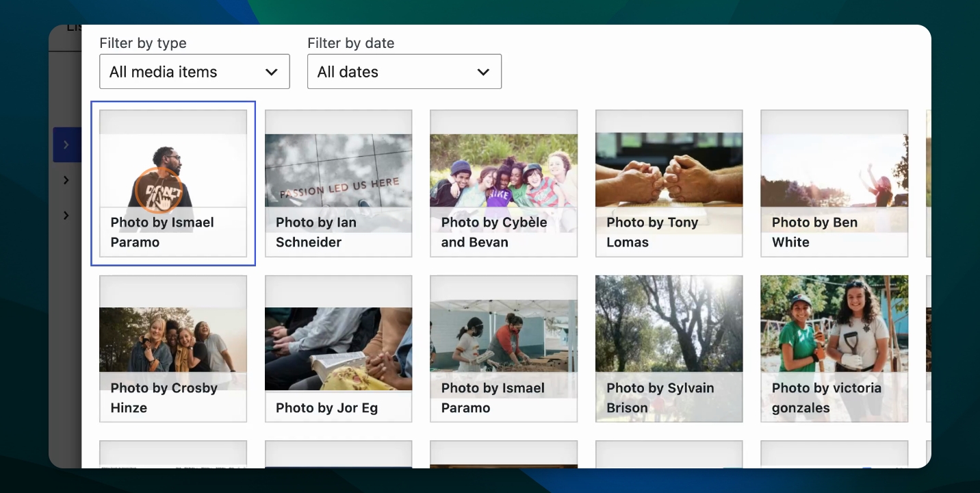Image resolution: width=980 pixels, height=493 pixels.
Task: Choose the Photo by victoria gonzales image
Action: [834, 349]
